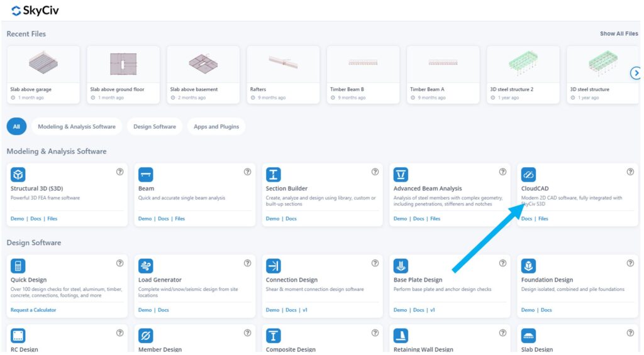This screenshot has height=355, width=644.
Task: Open the Composite Design icon
Action: [x=273, y=336]
